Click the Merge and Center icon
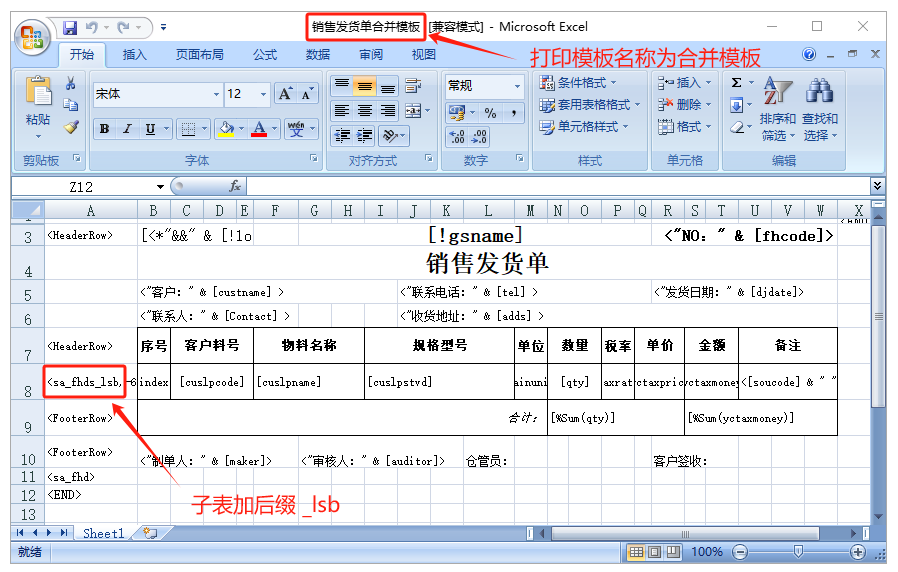Image resolution: width=898 pixels, height=572 pixels. click(x=412, y=111)
